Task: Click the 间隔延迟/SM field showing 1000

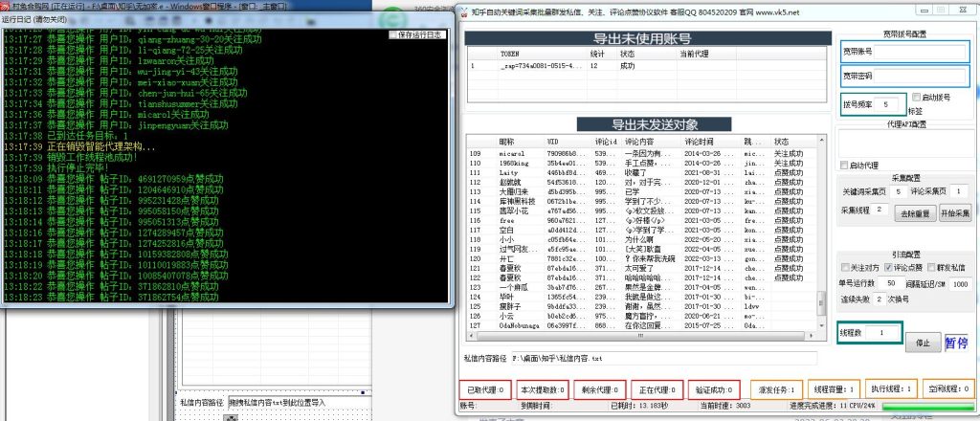Action: 959,285
